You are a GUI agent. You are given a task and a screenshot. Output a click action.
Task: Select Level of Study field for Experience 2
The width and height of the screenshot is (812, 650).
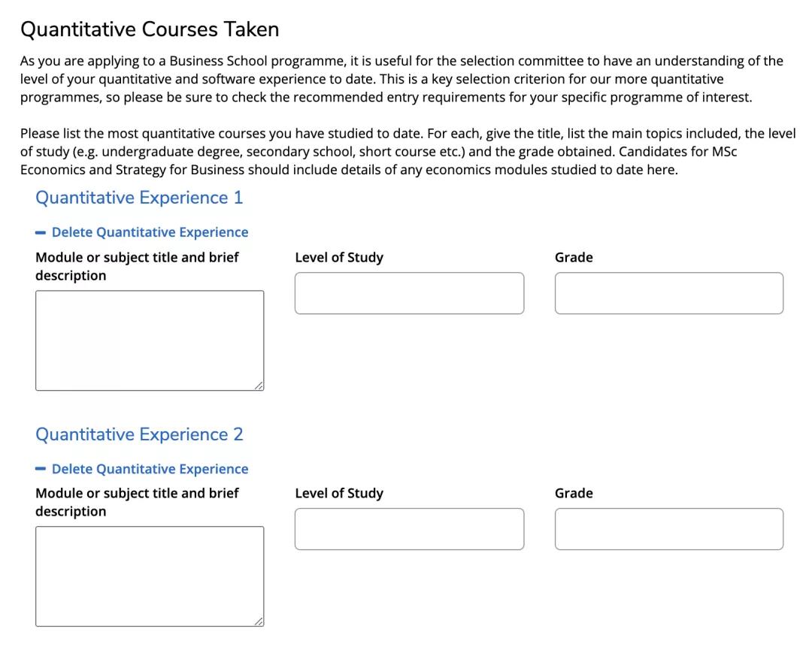[409, 529]
